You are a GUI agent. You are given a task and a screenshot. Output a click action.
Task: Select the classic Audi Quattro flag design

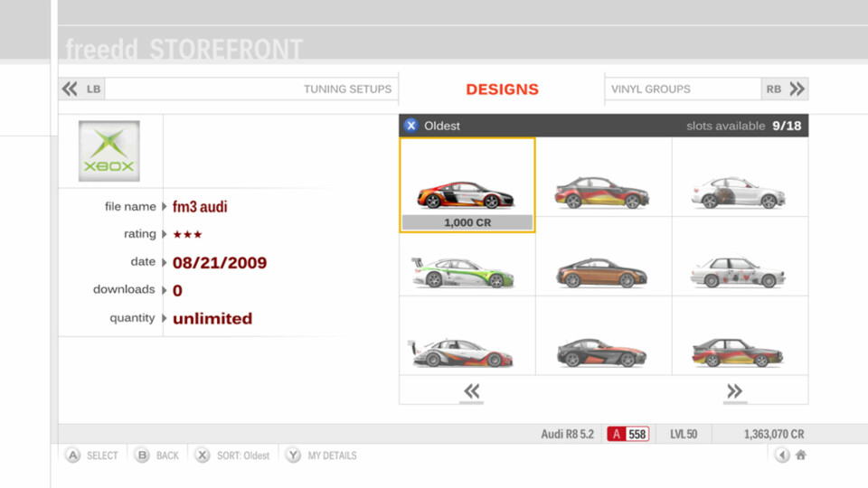point(738,352)
